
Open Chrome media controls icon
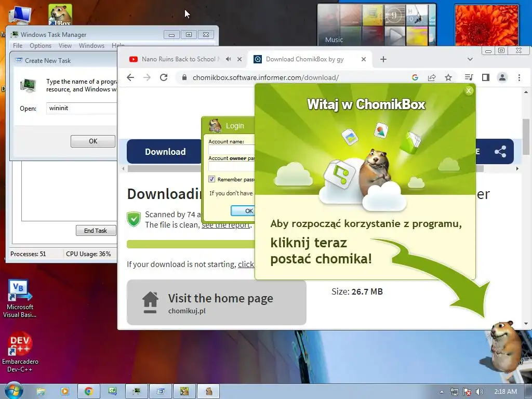pos(469,77)
